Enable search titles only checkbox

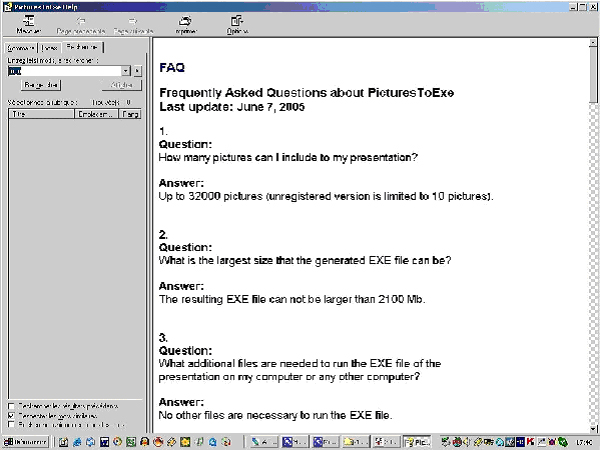(11, 425)
